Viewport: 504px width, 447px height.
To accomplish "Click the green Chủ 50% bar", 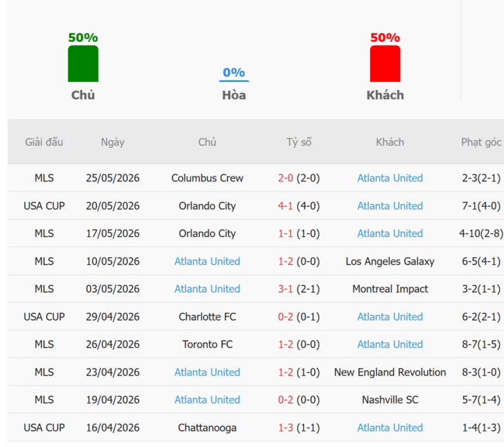I will coord(83,64).
